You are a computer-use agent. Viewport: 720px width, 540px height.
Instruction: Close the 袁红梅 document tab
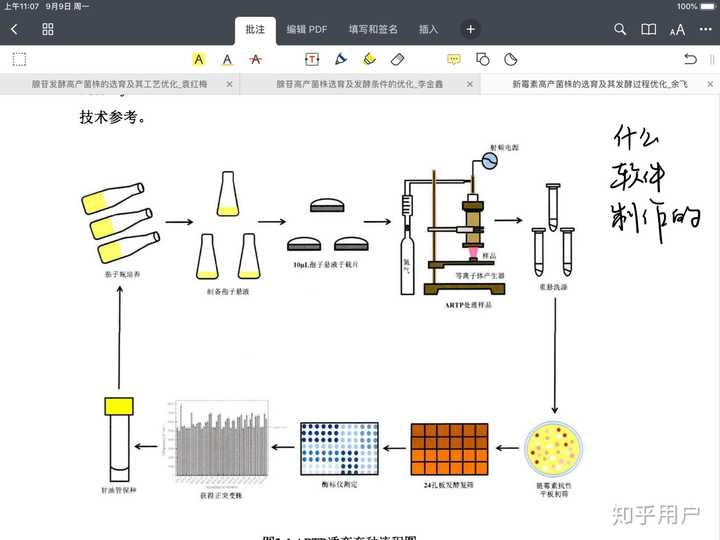tap(230, 84)
